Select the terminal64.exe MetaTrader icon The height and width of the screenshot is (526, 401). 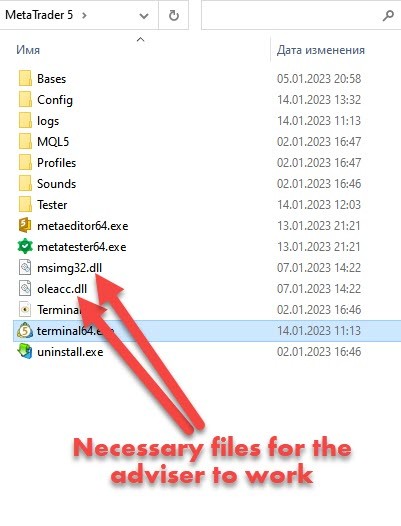[x=25, y=331]
